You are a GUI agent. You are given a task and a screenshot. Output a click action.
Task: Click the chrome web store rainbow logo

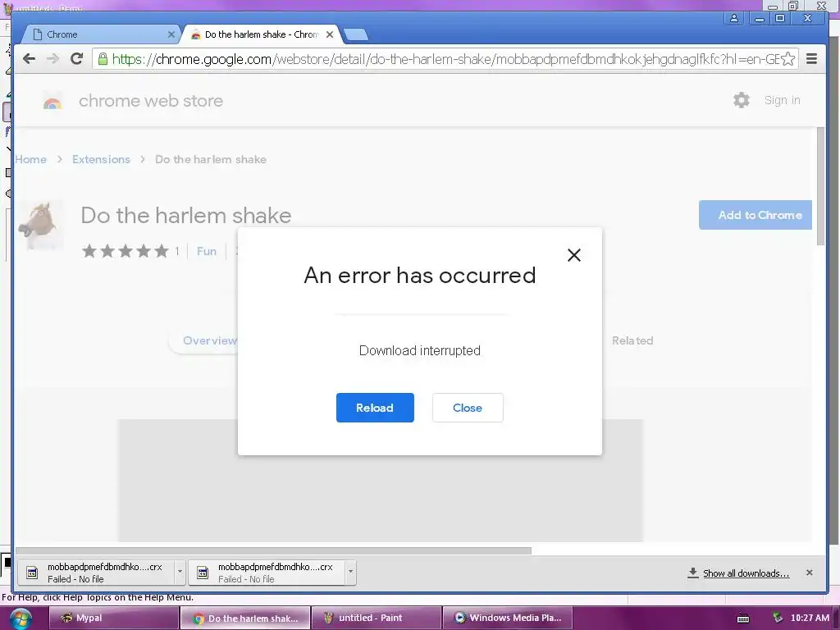click(x=52, y=102)
